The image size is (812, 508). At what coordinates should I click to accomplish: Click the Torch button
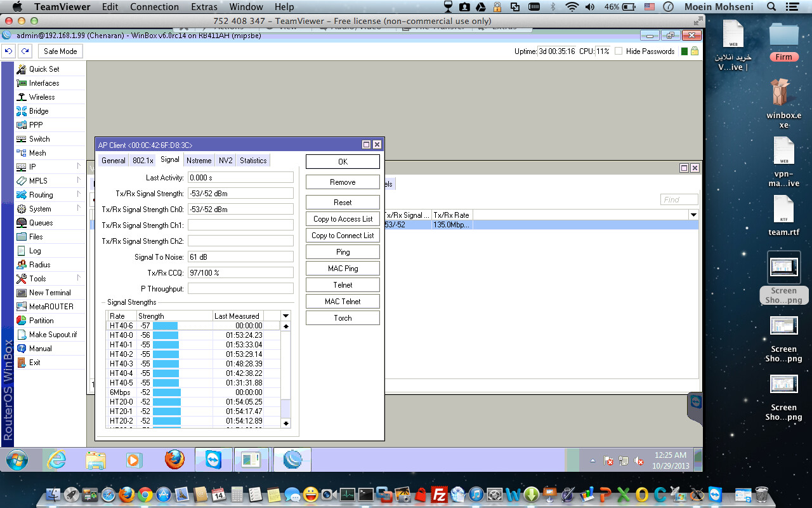coord(343,317)
